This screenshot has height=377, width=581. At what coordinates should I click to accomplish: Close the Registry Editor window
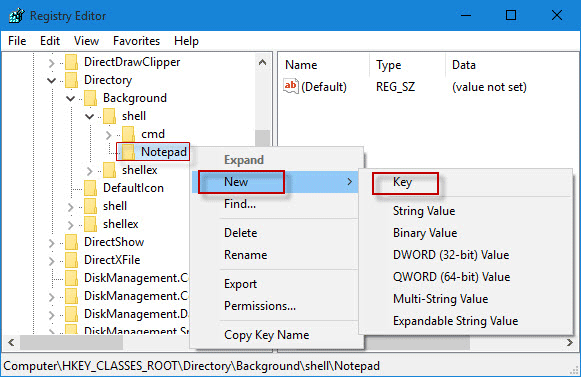tap(557, 16)
